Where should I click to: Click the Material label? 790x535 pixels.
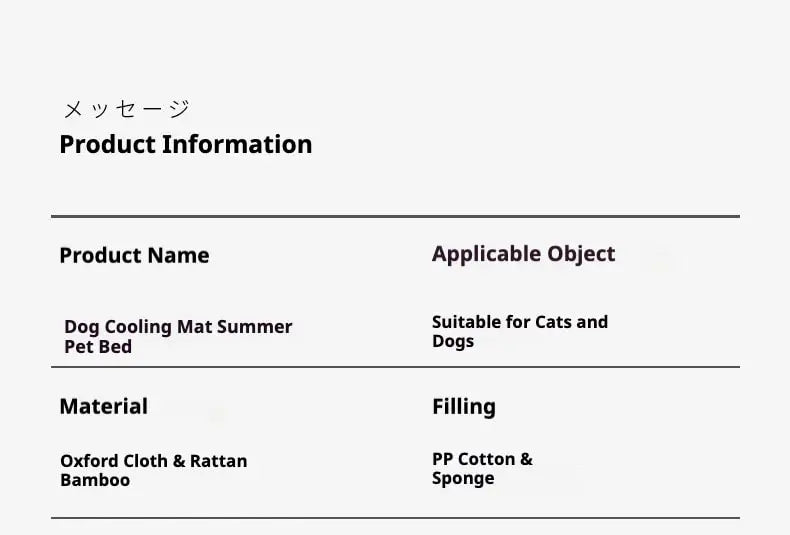click(103, 406)
